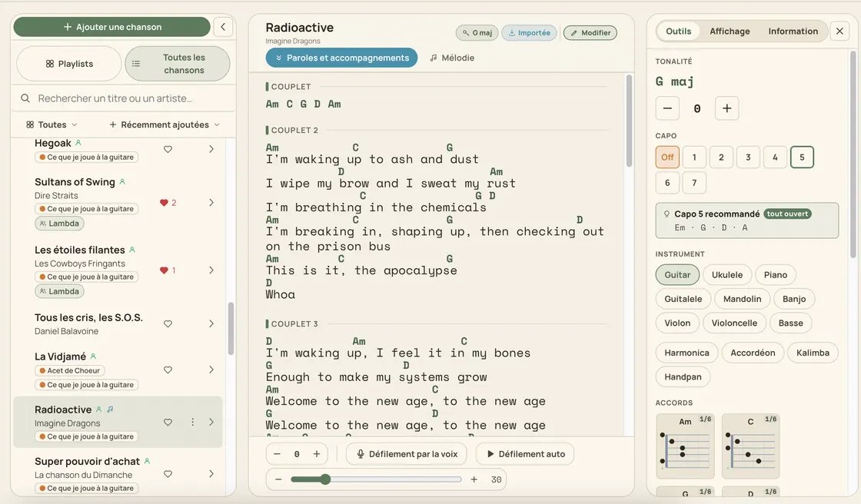The height and width of the screenshot is (504, 861).
Task: Set capo to fret 3
Action: (748, 157)
